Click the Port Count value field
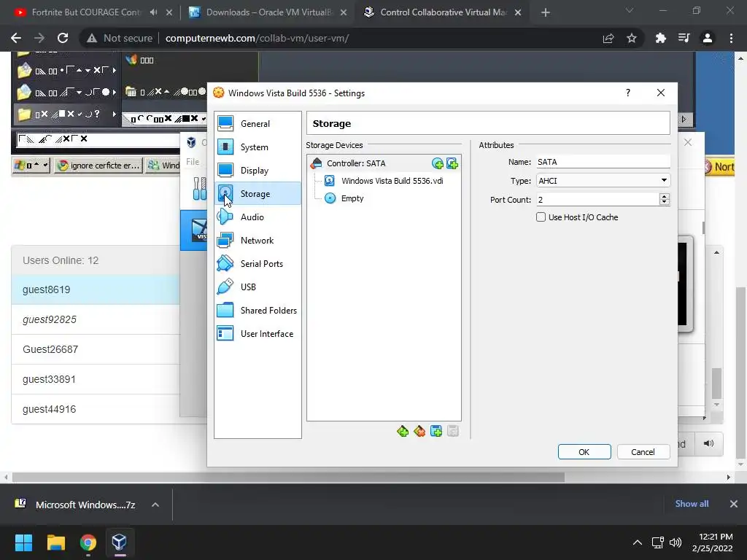Image resolution: width=747 pixels, height=560 pixels. [x=597, y=200]
